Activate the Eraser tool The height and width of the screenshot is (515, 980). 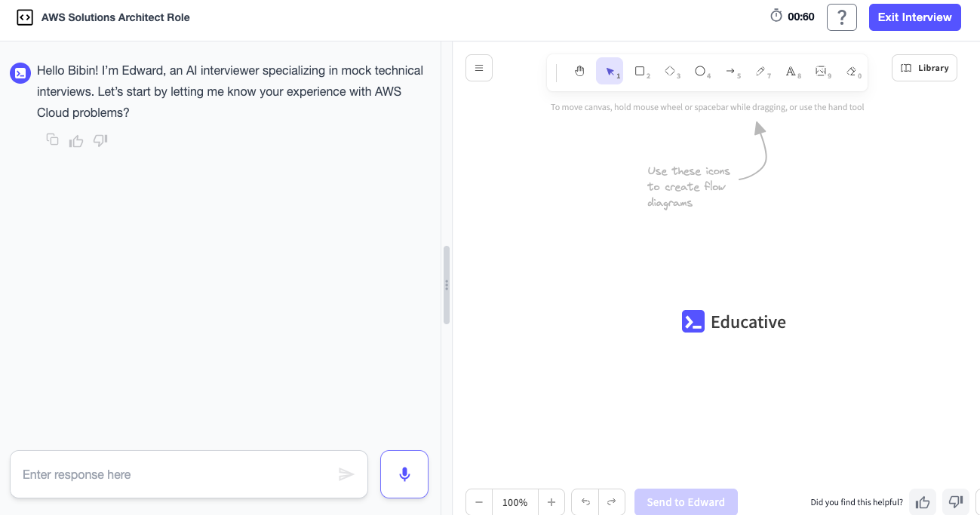point(851,71)
